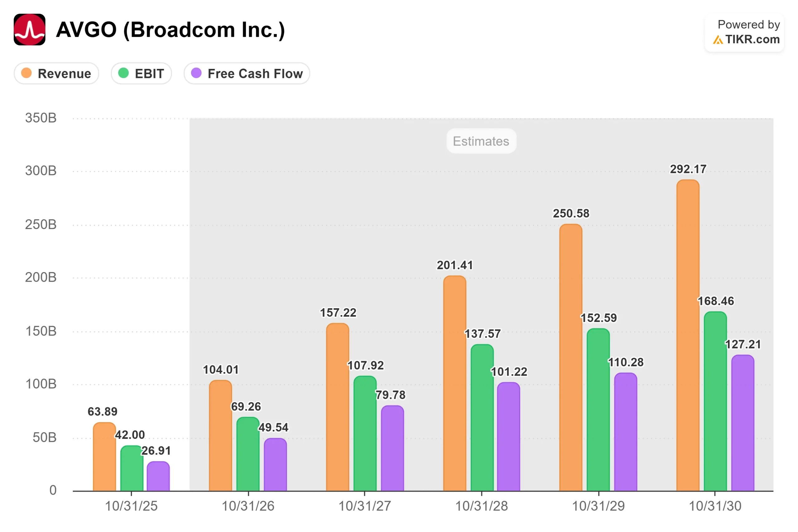This screenshot has width=798, height=532.
Task: Select the 292.17 revenue bar for 10/31/30
Action: pos(688,335)
